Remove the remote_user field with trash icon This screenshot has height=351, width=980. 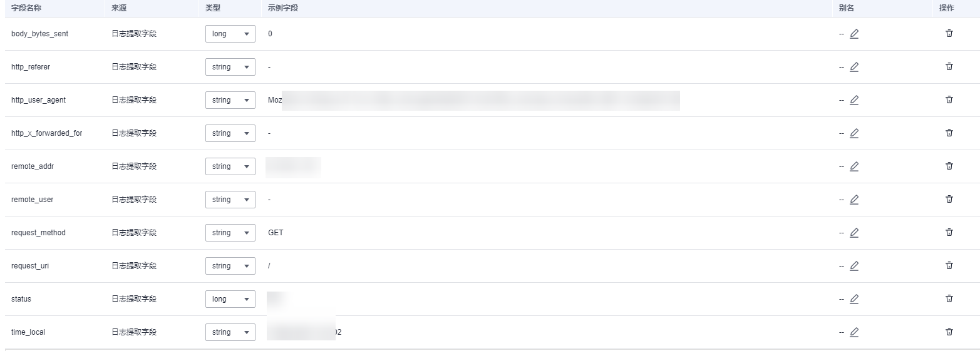[x=949, y=199]
